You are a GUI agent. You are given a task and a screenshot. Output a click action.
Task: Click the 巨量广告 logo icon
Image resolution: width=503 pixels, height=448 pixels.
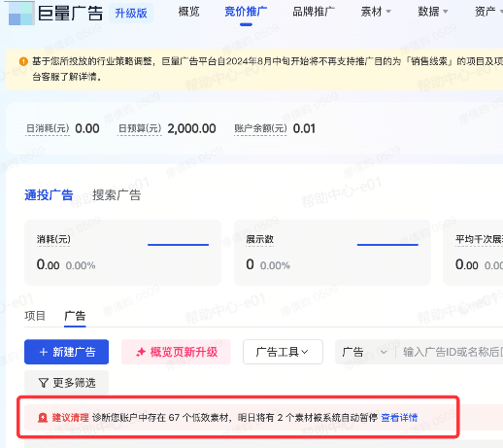(x=21, y=14)
